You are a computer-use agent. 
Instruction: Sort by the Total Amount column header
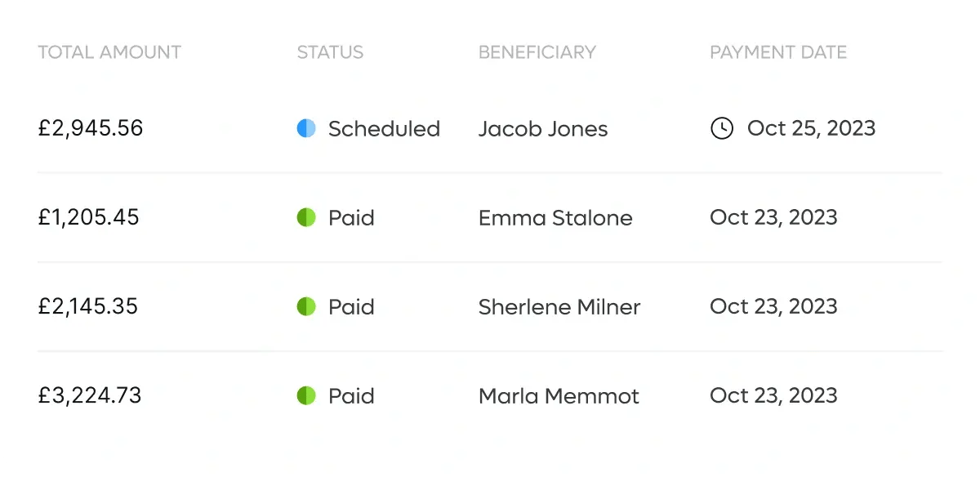click(109, 52)
